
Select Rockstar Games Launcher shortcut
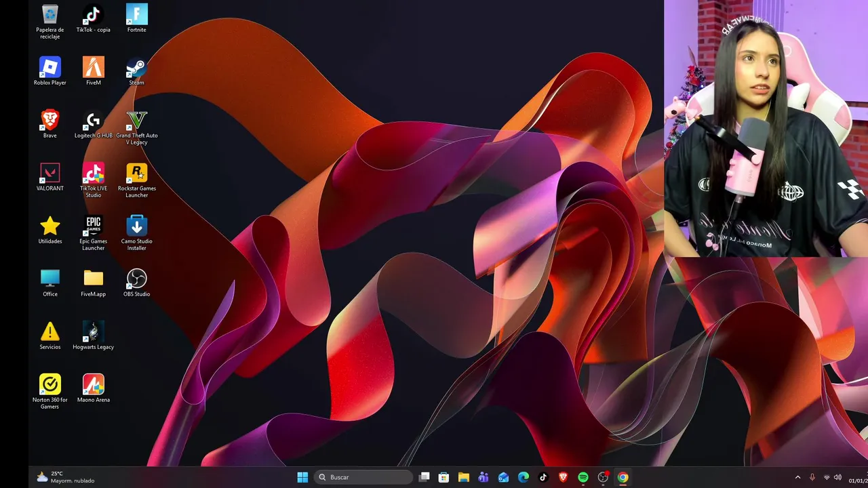point(136,180)
